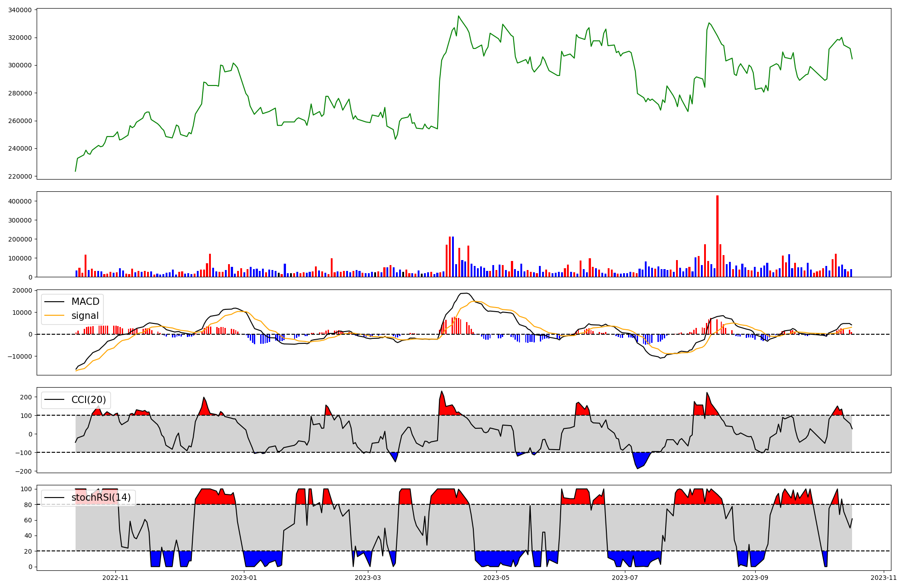Screen dimensions: 905x588
Task: Click the 340000 price axis label
Action: tap(20, 10)
